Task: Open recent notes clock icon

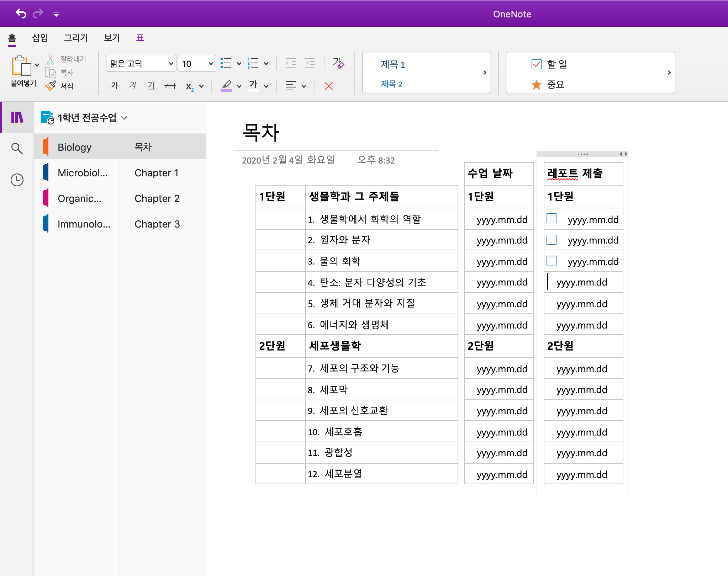Action: tap(17, 180)
